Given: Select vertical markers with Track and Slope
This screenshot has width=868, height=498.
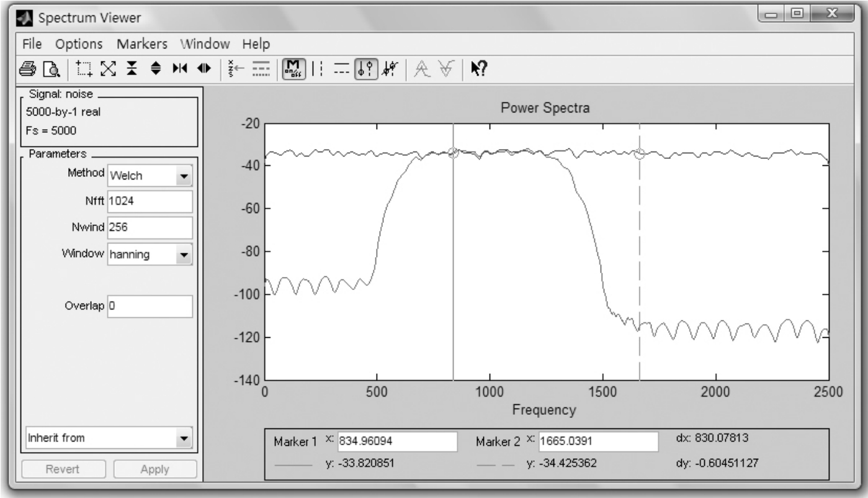Looking at the screenshot, I should tap(390, 68).
